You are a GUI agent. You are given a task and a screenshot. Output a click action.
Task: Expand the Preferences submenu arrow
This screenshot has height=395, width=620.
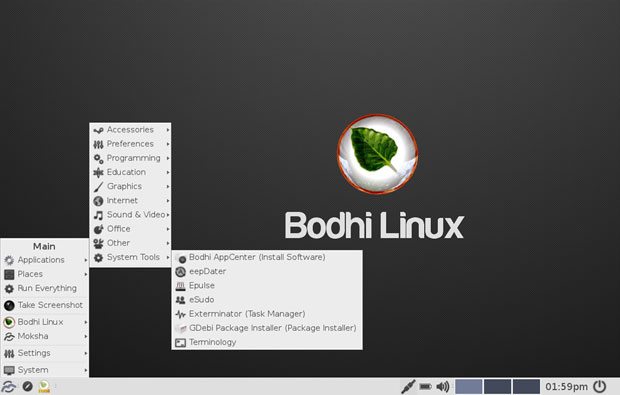click(168, 144)
